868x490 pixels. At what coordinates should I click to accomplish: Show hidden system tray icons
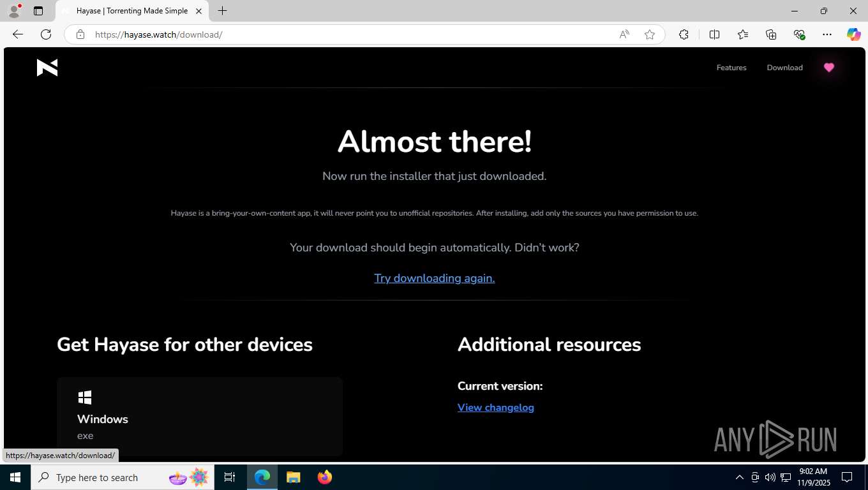tap(740, 477)
